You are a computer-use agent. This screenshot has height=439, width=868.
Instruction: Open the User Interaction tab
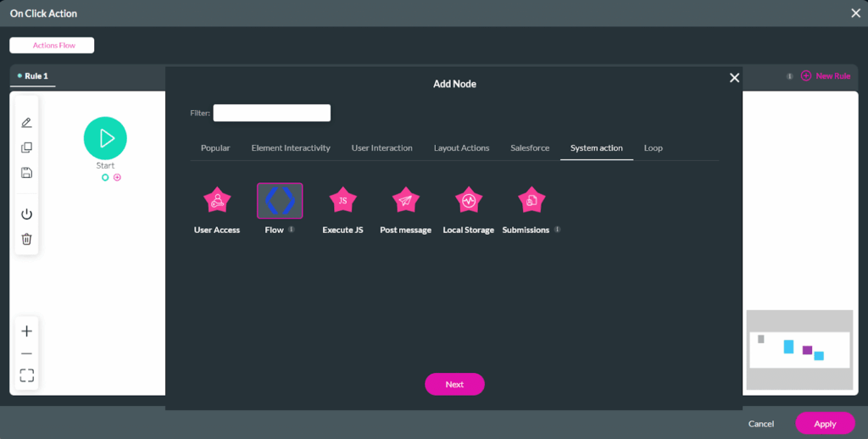tap(382, 147)
